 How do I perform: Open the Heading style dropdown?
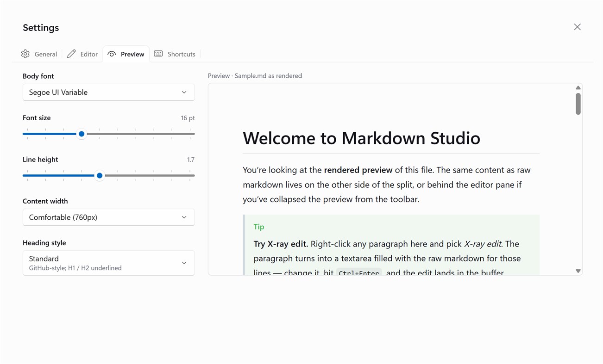point(108,263)
